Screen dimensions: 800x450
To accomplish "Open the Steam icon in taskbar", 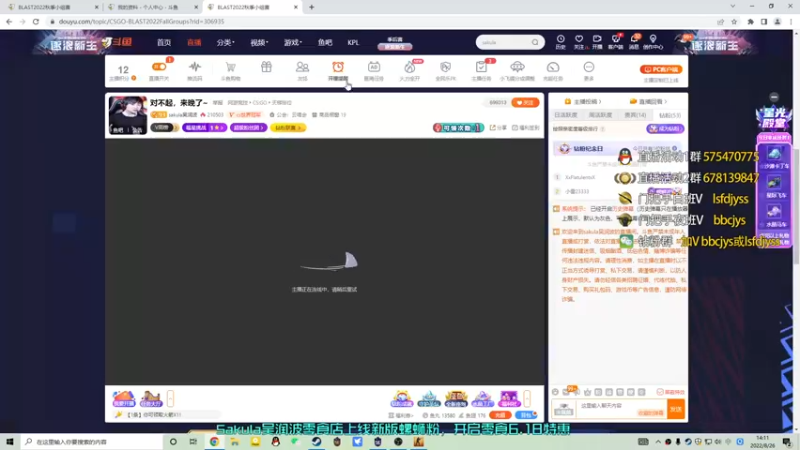I will point(316,441).
